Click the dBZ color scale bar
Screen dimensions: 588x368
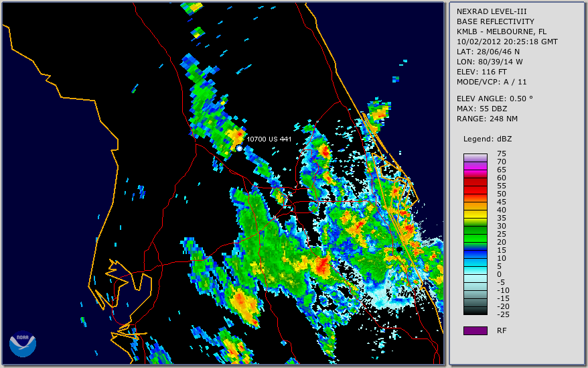coord(475,234)
